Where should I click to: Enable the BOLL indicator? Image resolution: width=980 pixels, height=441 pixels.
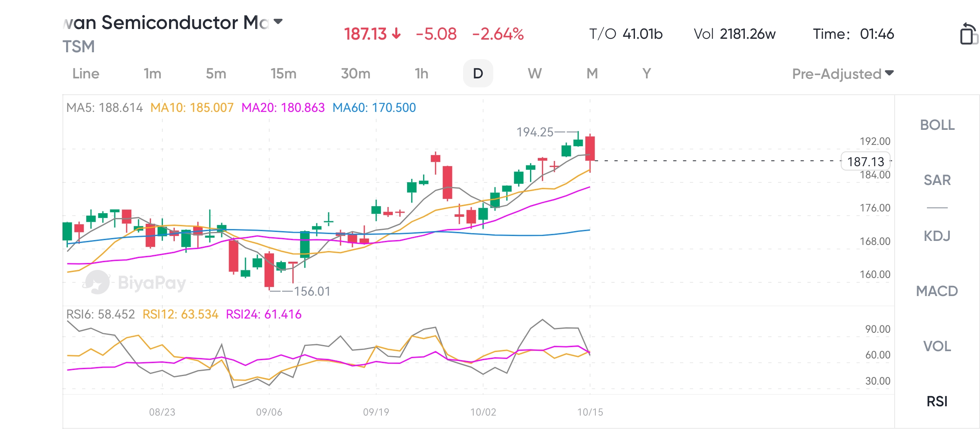click(x=937, y=125)
